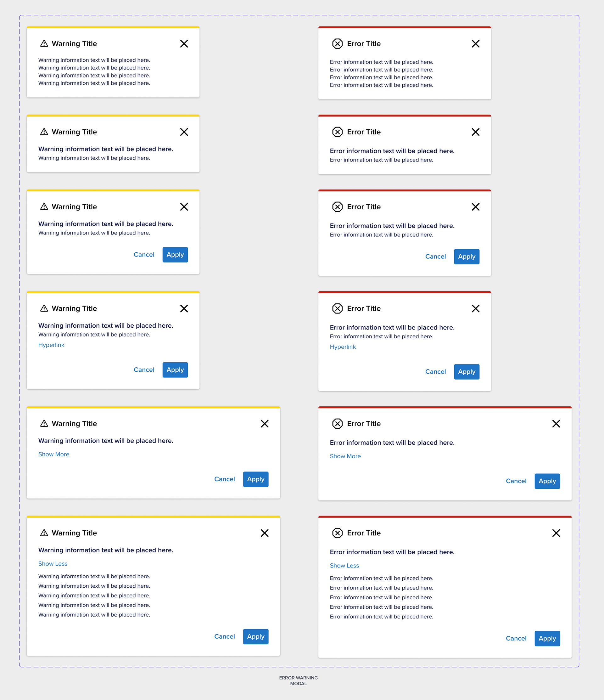Screen dimensions: 604x700
Task: Click the error icon in the four-line error modal
Action: tap(337, 43)
